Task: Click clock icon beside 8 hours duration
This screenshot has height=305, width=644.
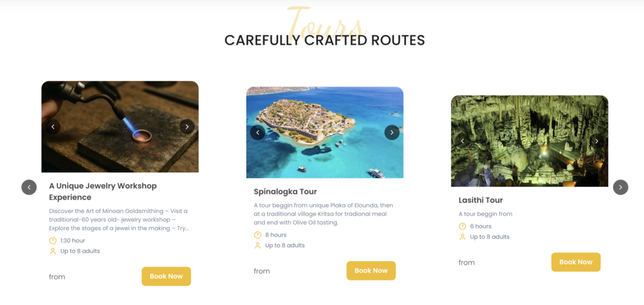Action: tap(258, 235)
